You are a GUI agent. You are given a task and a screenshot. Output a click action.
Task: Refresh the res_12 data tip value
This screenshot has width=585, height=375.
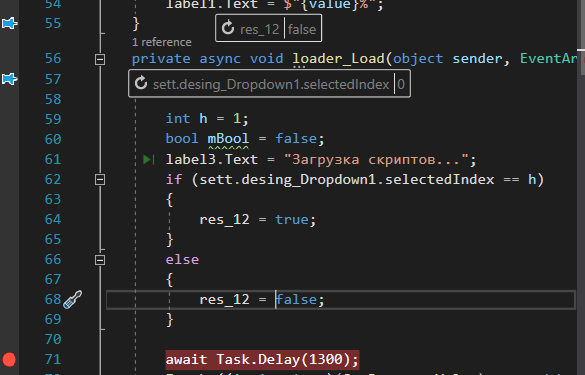pos(228,28)
